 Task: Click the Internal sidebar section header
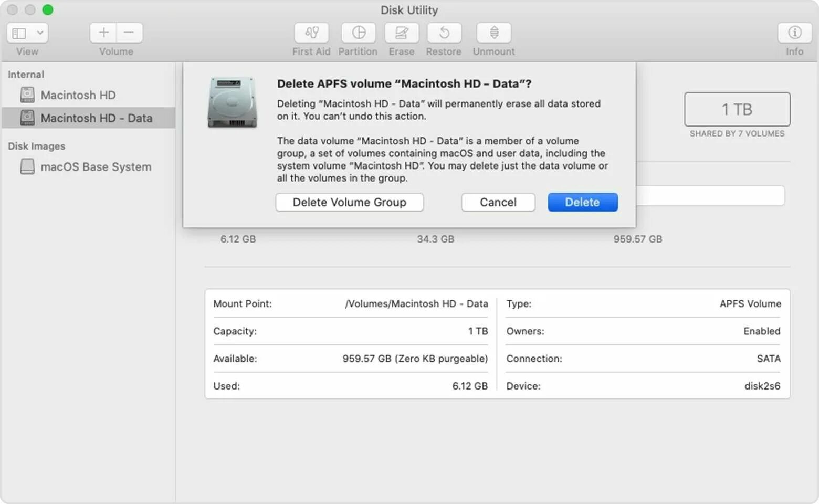point(26,75)
